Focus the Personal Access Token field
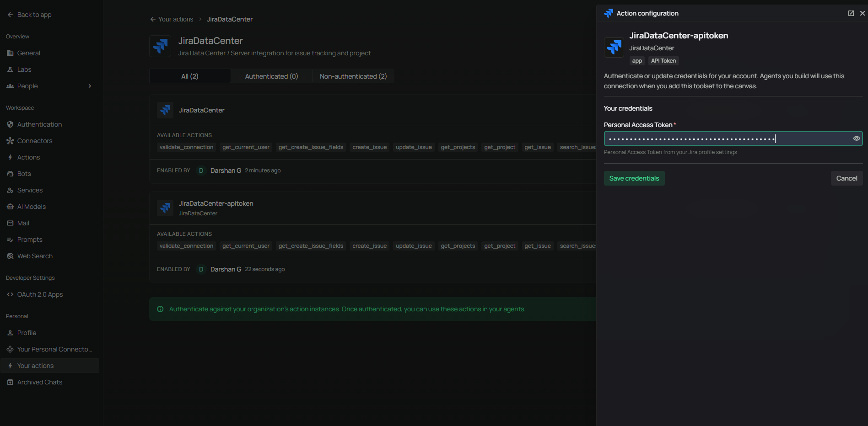 [733, 138]
